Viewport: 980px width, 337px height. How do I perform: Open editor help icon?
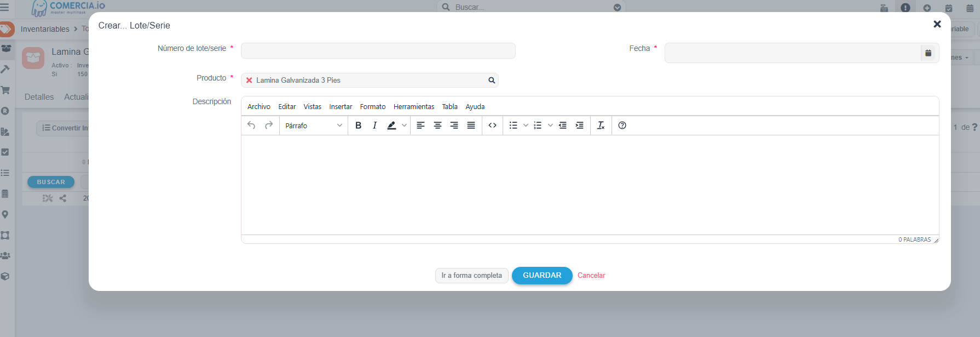(x=622, y=125)
